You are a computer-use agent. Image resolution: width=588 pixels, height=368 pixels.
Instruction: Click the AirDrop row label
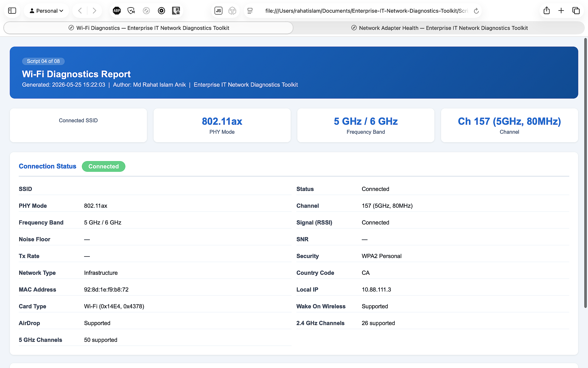click(x=29, y=323)
